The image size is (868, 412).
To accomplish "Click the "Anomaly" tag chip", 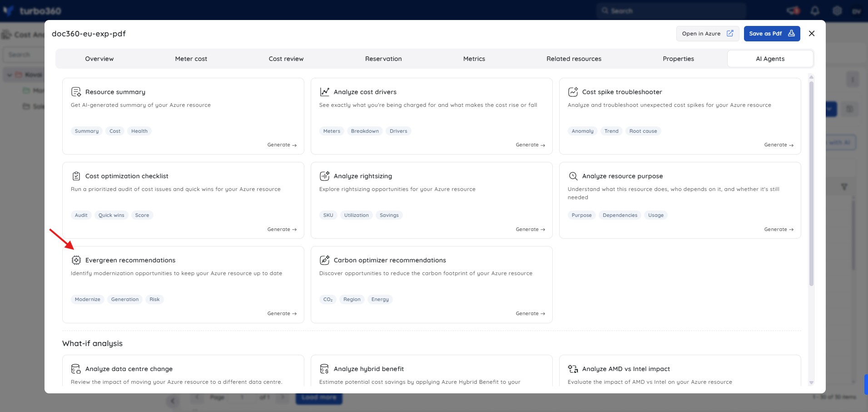I will [x=583, y=131].
